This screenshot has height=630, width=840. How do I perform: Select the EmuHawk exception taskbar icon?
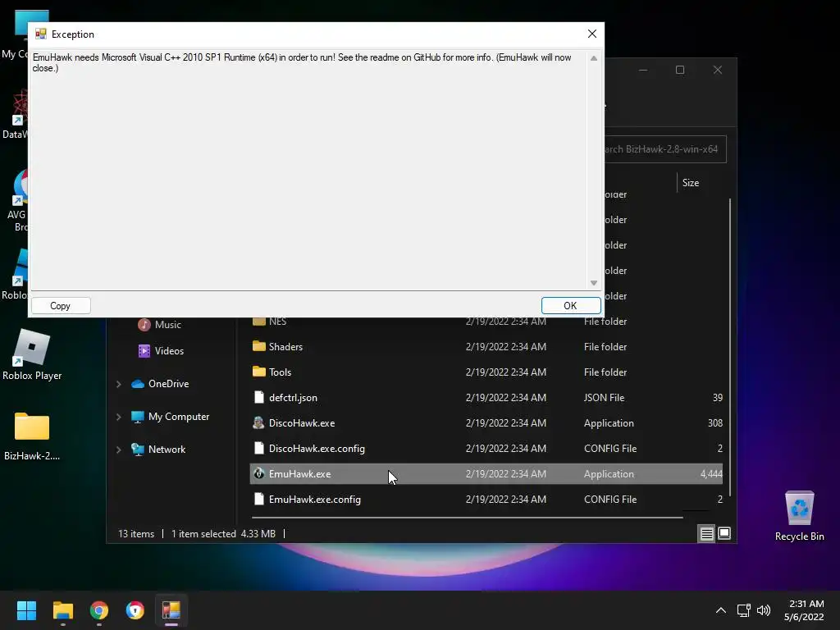point(171,610)
